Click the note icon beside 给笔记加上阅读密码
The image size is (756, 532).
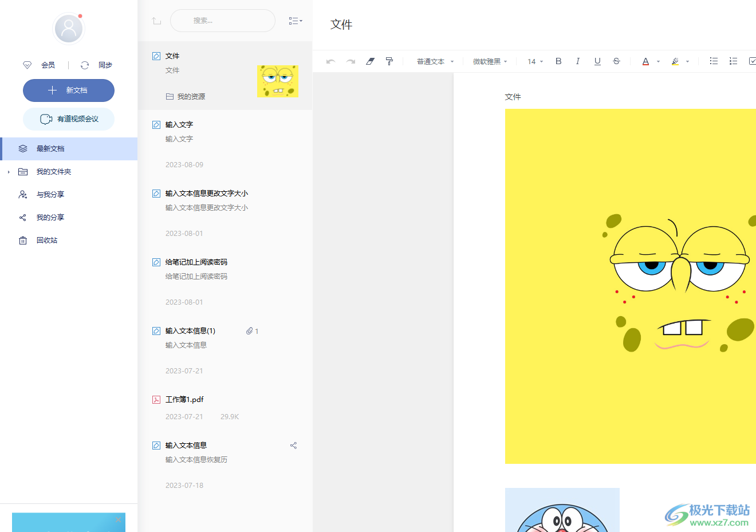coord(156,262)
